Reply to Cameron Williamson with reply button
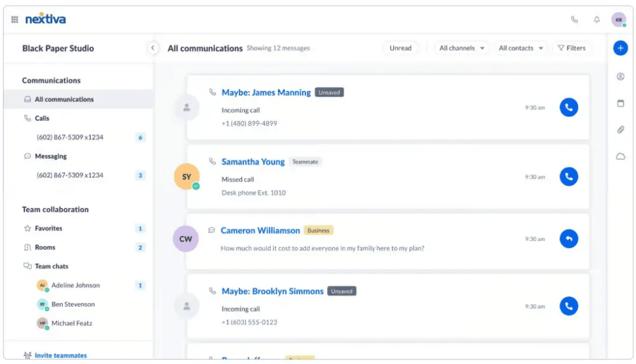636x364 pixels. 568,239
